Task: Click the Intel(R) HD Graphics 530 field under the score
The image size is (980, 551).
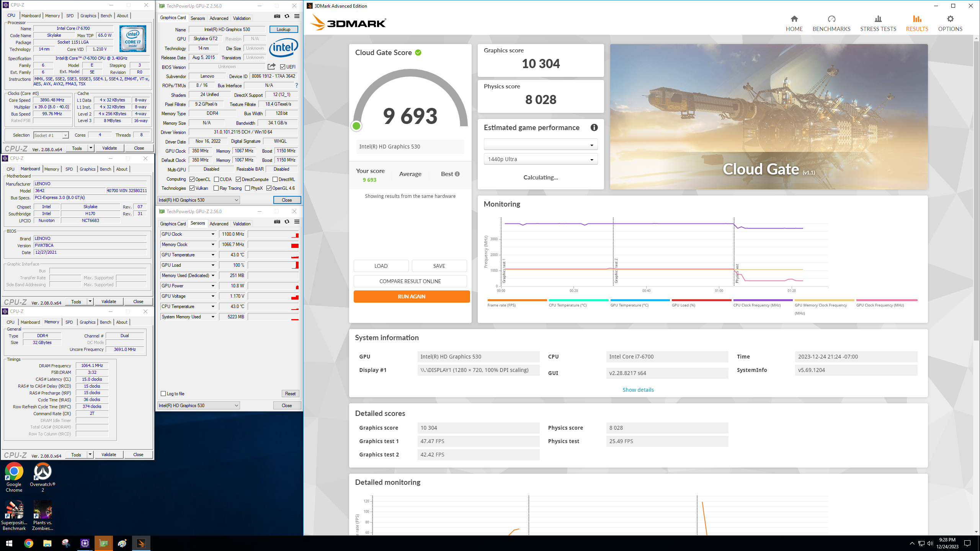Action: (410, 146)
